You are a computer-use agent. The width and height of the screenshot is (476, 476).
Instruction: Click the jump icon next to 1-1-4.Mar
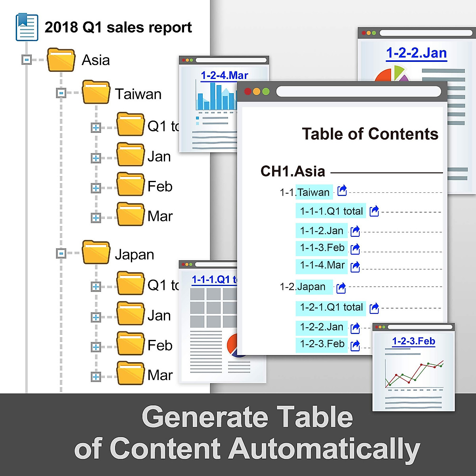(355, 267)
